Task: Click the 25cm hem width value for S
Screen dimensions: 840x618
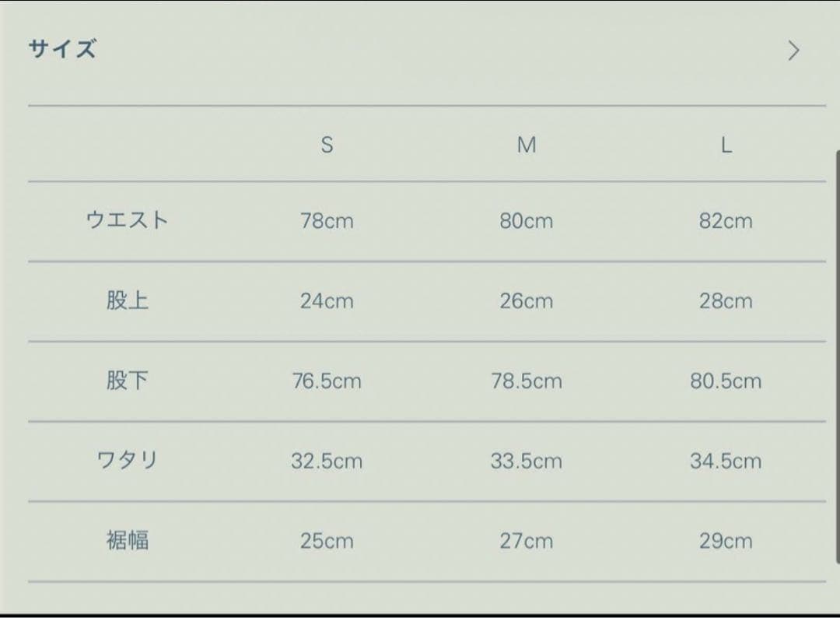Action: point(327,541)
